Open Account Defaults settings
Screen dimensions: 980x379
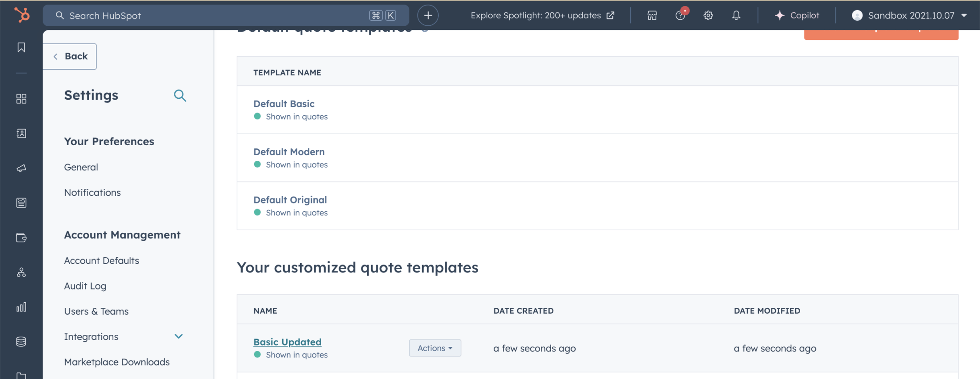tap(101, 260)
